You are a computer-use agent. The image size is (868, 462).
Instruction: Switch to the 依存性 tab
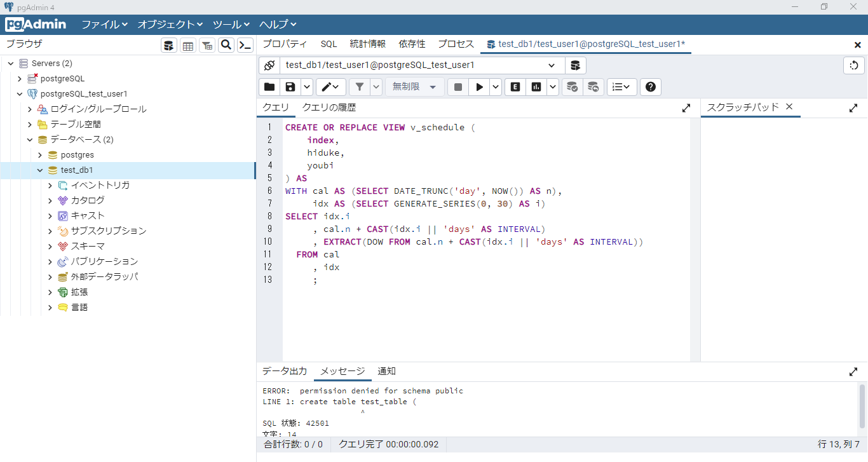[412, 44]
